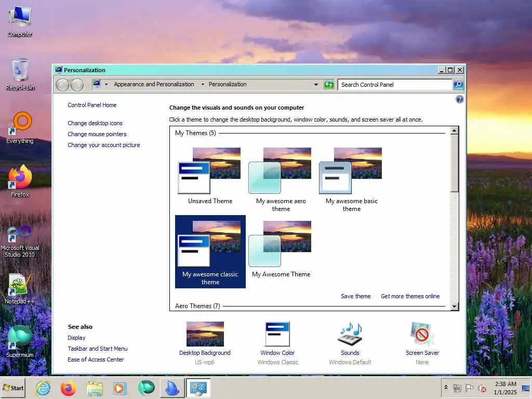Open the Action Center flag tray icon
Screen dimensions: 532x399
click(x=469, y=388)
